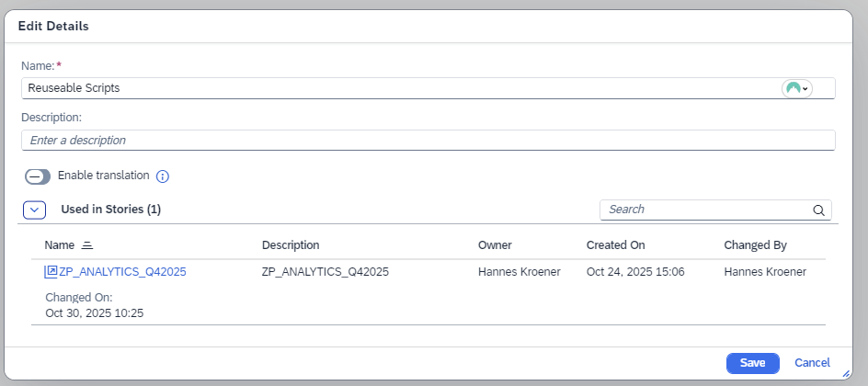
Task: Click the Owner column header
Action: (x=495, y=245)
